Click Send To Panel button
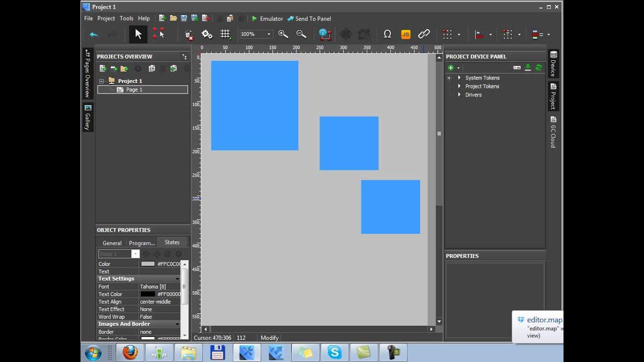644x362 pixels. [309, 19]
